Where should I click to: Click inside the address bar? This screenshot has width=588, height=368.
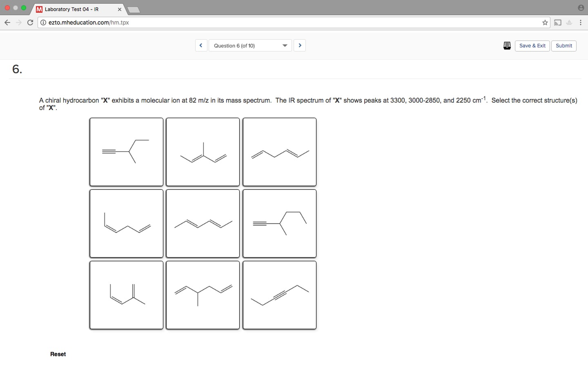coord(172,22)
